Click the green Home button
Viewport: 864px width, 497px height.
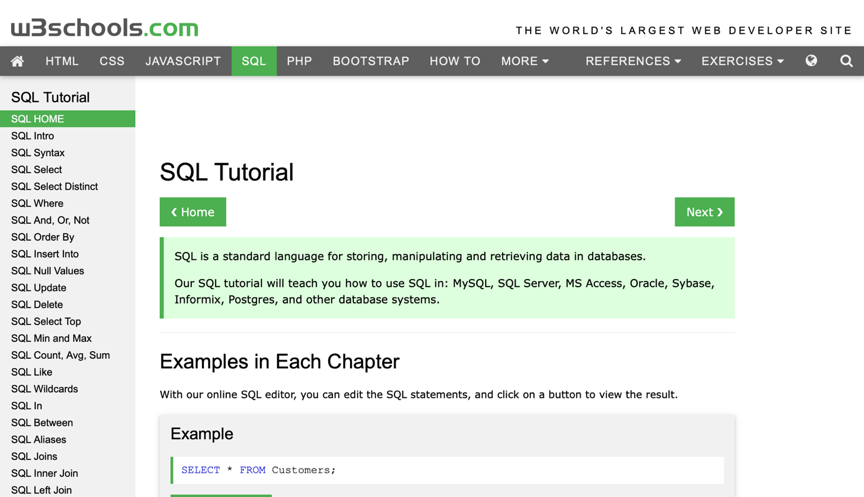point(193,212)
